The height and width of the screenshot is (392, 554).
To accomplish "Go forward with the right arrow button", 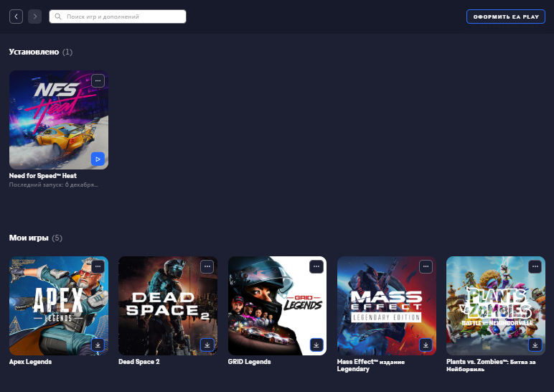I will (34, 17).
